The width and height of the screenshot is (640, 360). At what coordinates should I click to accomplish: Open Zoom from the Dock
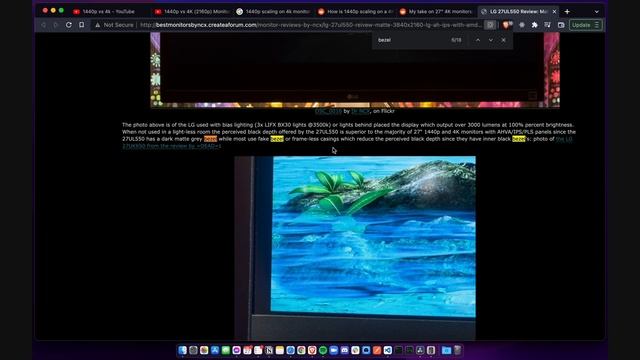(334, 350)
